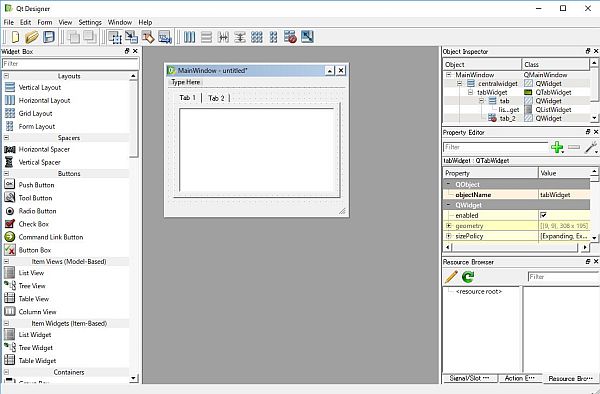Toggle the enabled property checkbox
The height and width of the screenshot is (394, 600).
pos(543,215)
